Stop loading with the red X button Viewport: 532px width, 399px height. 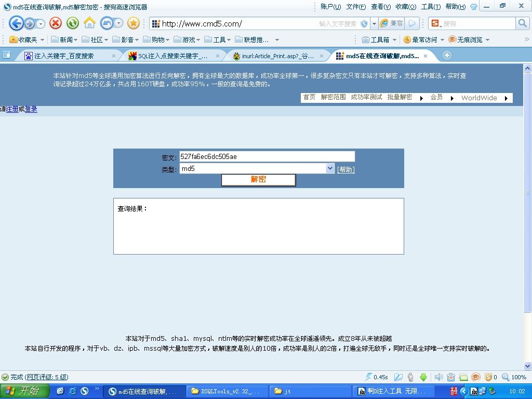click(x=56, y=23)
